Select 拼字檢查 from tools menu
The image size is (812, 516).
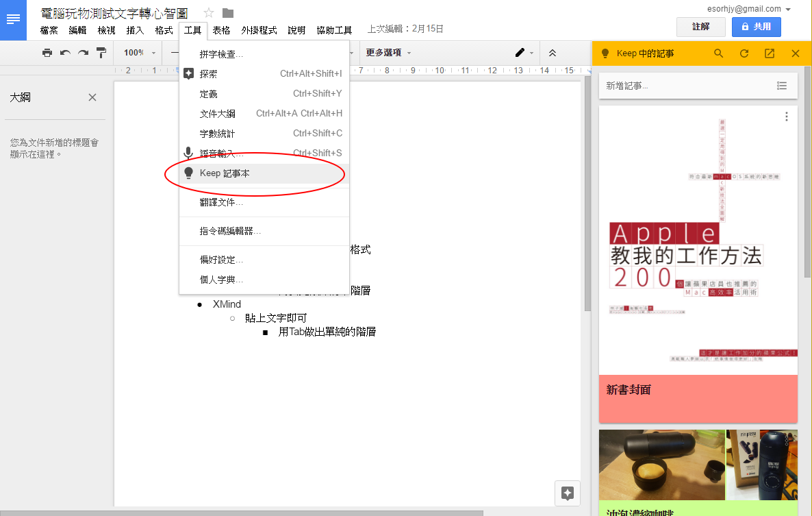tap(264, 54)
